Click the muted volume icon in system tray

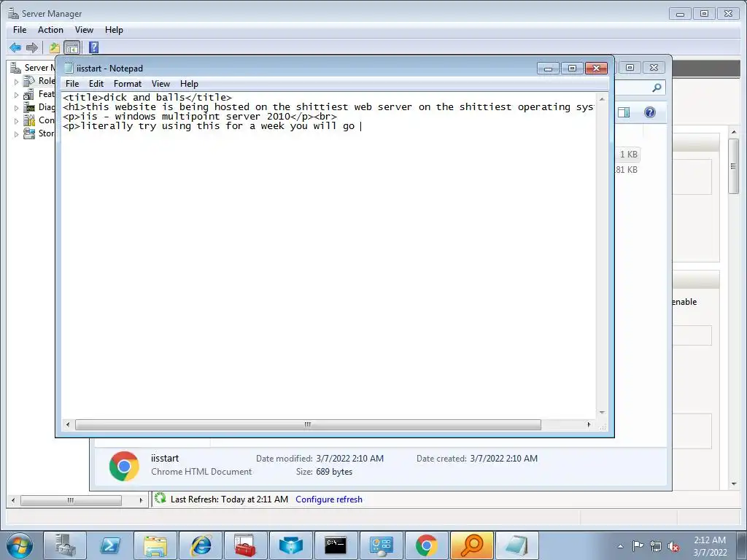click(x=673, y=547)
